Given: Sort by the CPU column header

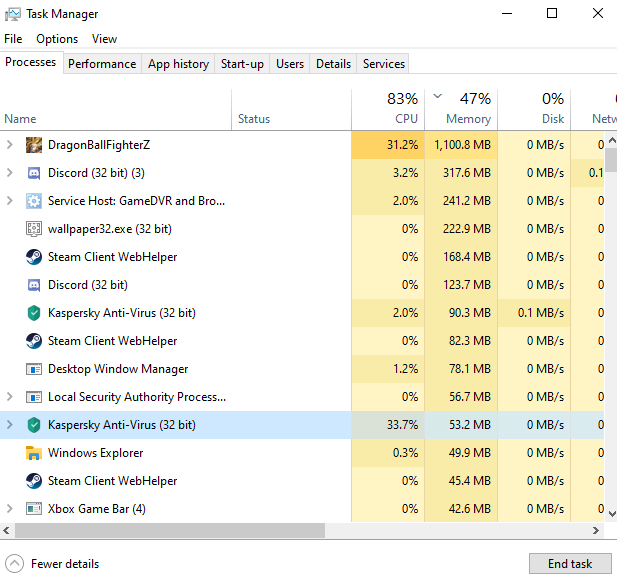Looking at the screenshot, I should [388, 110].
